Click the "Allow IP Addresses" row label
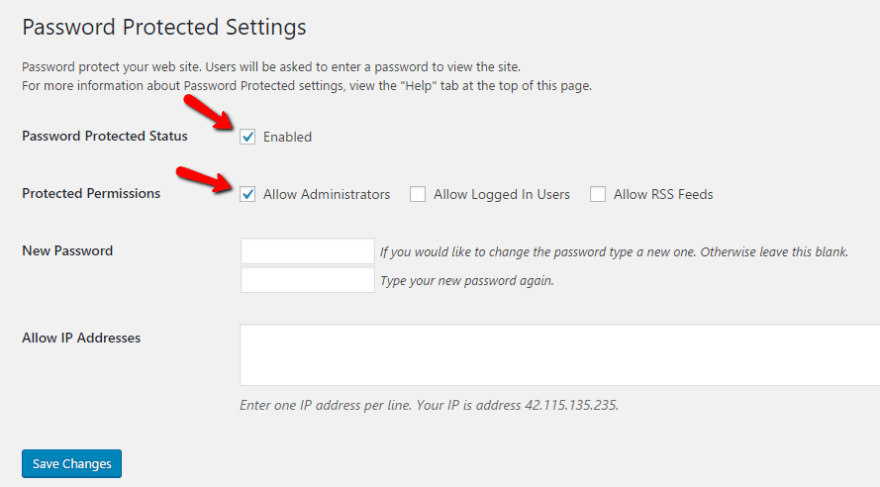Viewport: 880px width, 487px height. pos(81,337)
